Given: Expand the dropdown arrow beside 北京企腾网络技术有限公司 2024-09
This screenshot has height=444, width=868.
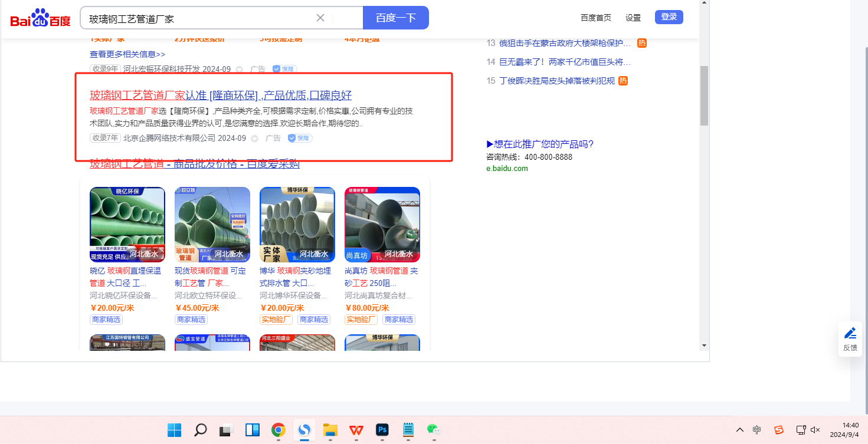Looking at the screenshot, I should coord(254,139).
